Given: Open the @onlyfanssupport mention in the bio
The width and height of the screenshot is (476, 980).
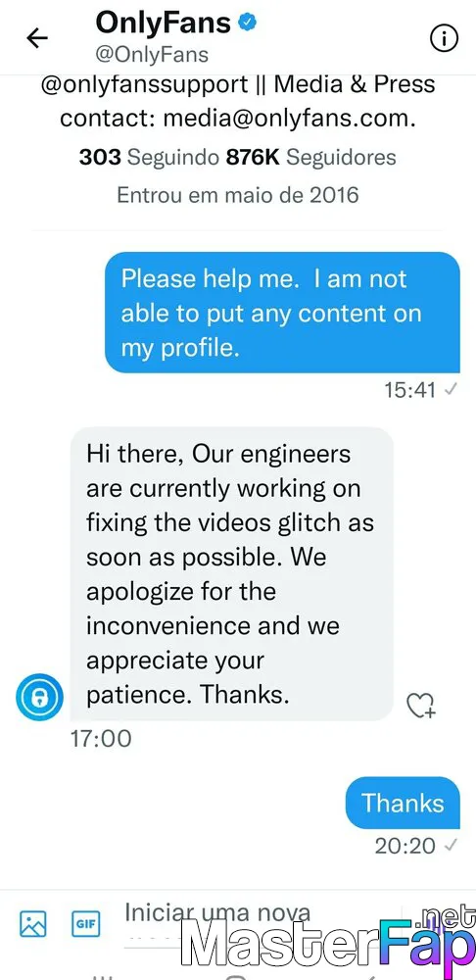Looking at the screenshot, I should click(145, 85).
